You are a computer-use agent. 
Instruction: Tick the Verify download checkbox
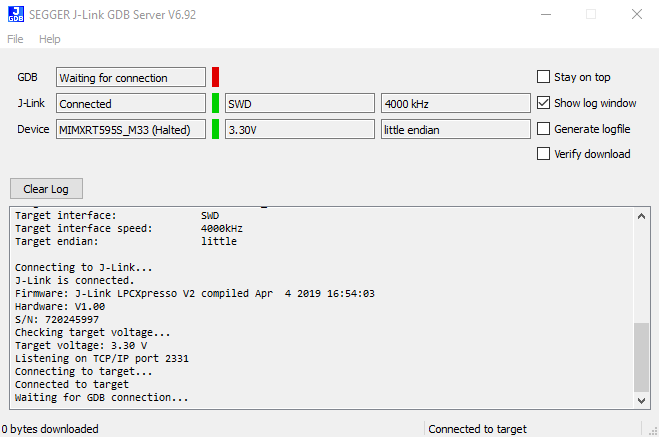544,154
